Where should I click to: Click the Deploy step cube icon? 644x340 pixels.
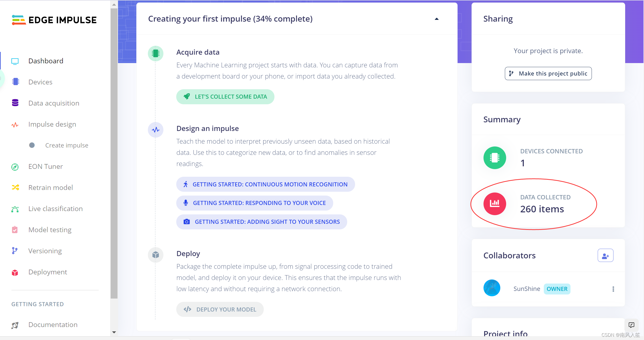155,255
